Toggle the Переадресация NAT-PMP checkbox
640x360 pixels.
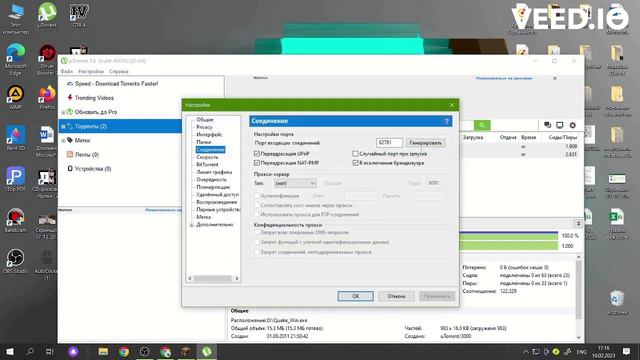coord(257,162)
